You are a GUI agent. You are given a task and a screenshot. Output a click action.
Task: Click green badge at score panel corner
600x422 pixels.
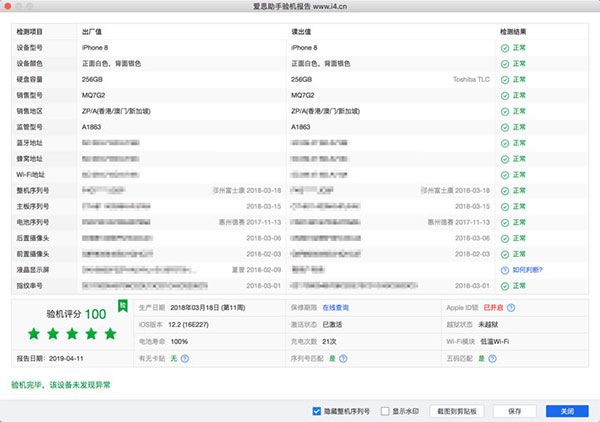pyautogui.click(x=122, y=304)
